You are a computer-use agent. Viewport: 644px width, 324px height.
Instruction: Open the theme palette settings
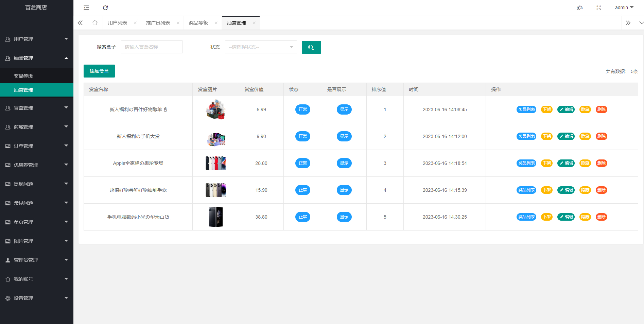[x=580, y=7]
